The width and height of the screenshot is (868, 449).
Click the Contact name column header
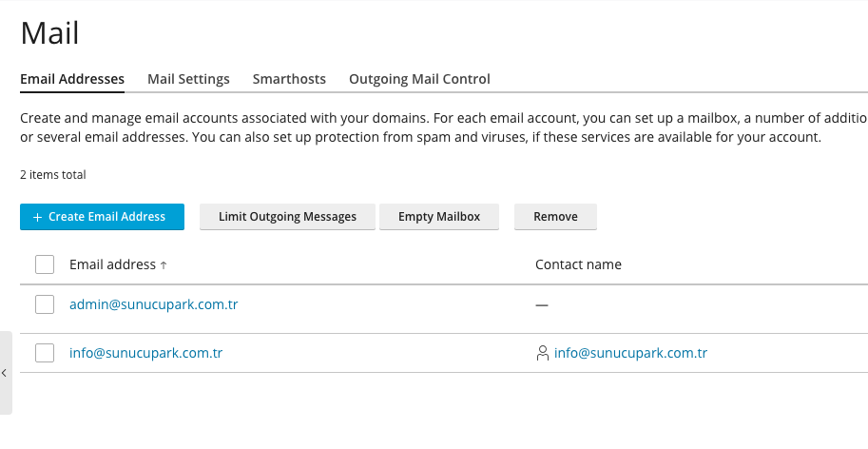(x=578, y=264)
